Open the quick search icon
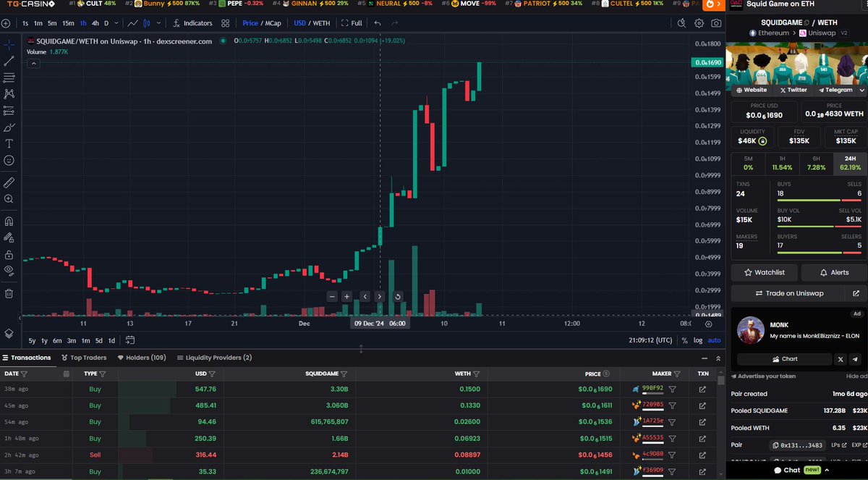The image size is (868, 480). click(681, 23)
